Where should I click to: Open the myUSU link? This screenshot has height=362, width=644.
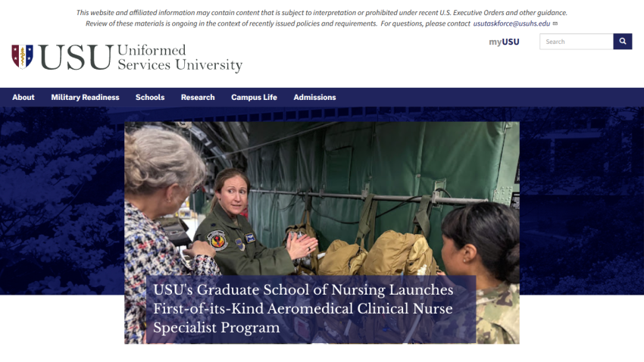[x=504, y=42]
